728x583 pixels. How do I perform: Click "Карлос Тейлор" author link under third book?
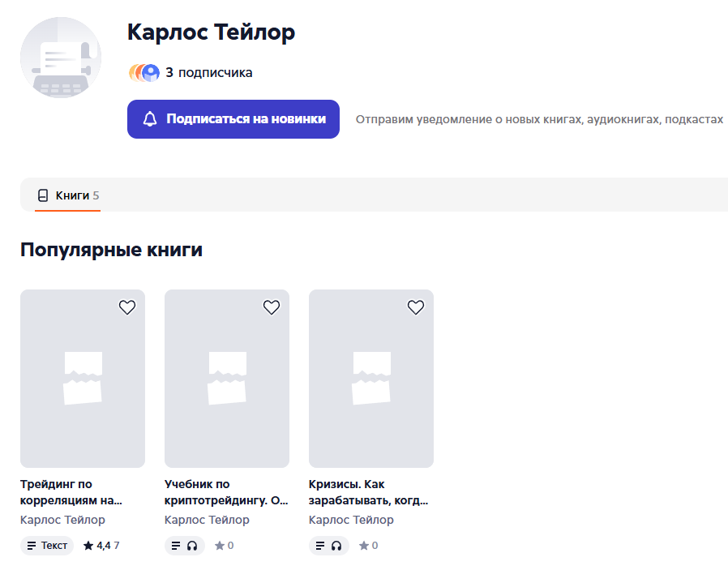pyautogui.click(x=351, y=520)
